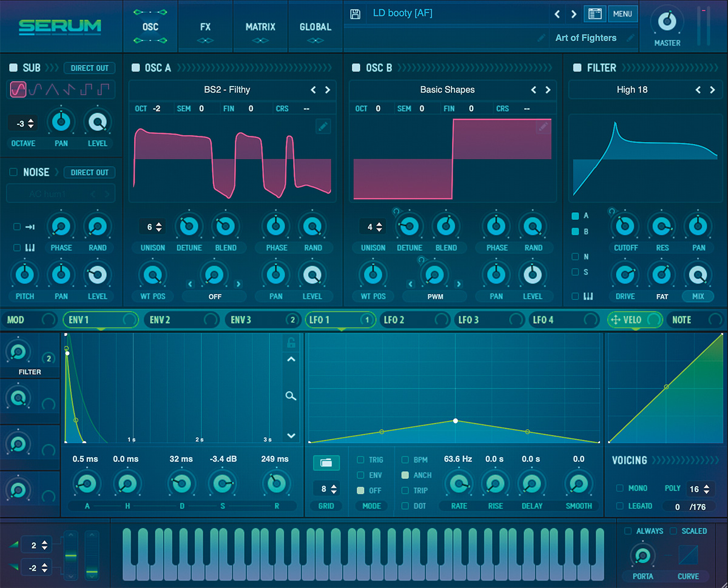Click the PORTA knob

click(642, 555)
